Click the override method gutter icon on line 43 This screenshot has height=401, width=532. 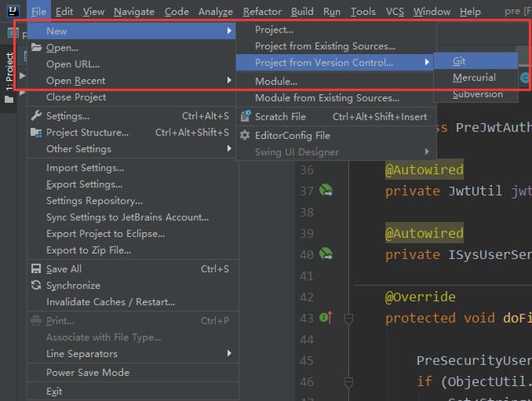(325, 318)
